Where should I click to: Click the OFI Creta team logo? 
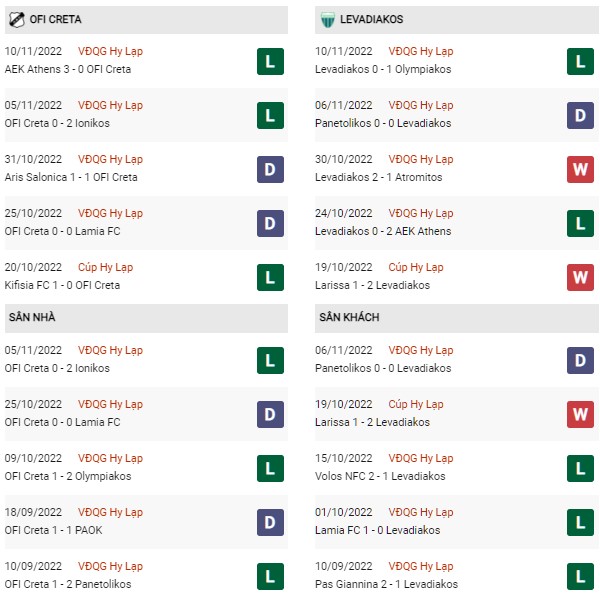tap(16, 20)
